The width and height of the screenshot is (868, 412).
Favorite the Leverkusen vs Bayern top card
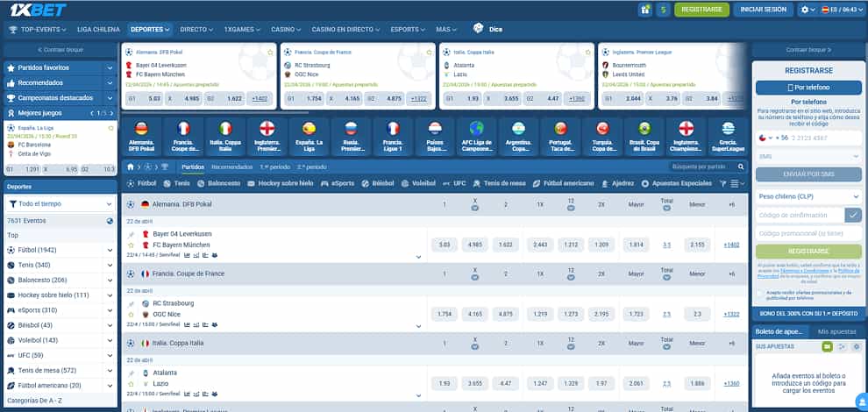(270, 52)
